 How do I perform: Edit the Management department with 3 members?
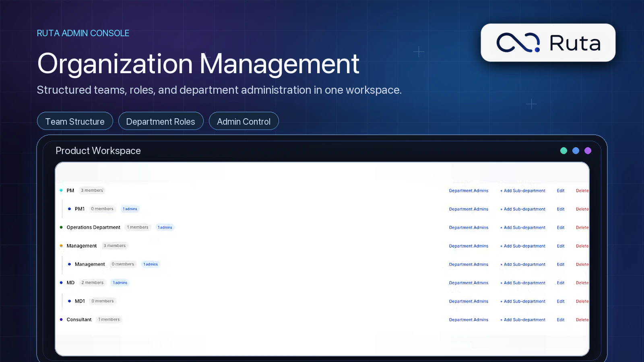pos(561,246)
